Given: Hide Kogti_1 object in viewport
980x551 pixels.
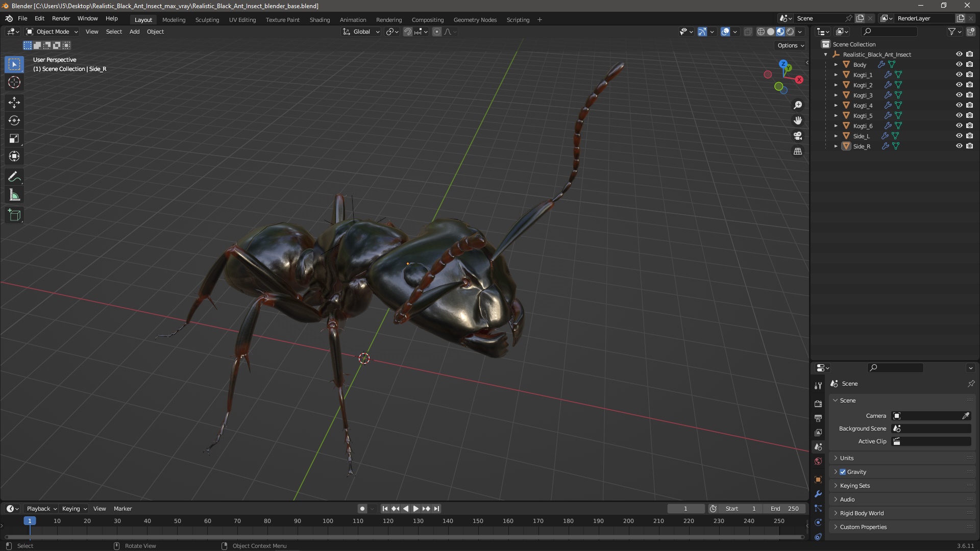Looking at the screenshot, I should (x=959, y=74).
